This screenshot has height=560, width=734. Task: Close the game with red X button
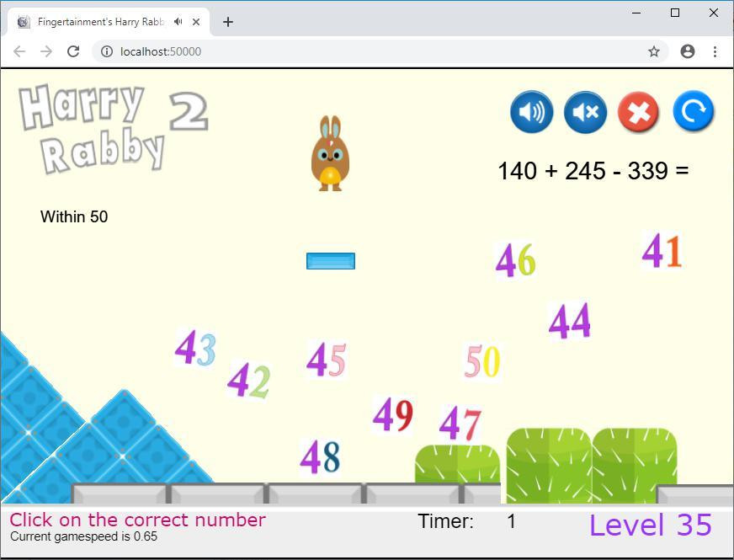[x=639, y=112]
